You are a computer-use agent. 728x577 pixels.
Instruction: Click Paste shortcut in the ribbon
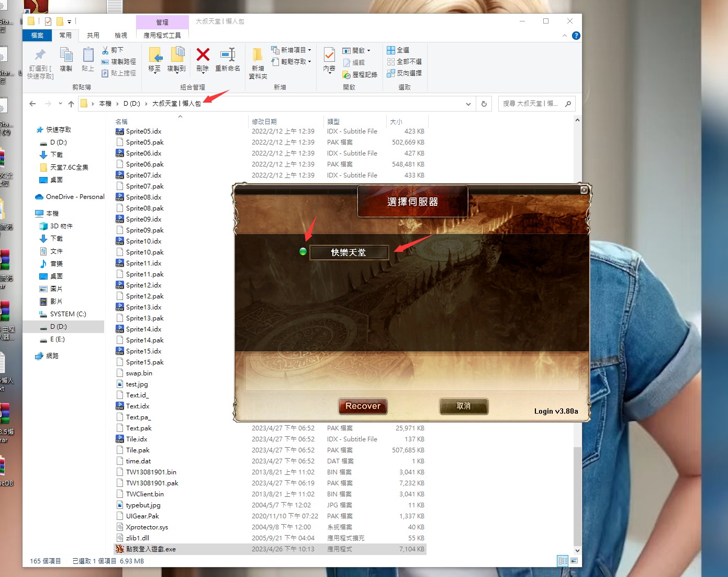click(x=119, y=73)
